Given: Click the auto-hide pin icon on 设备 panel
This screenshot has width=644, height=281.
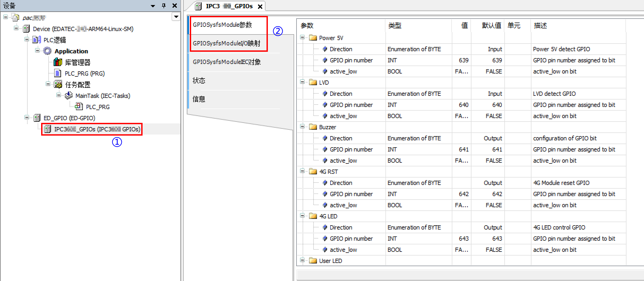Looking at the screenshot, I should click(x=164, y=6).
